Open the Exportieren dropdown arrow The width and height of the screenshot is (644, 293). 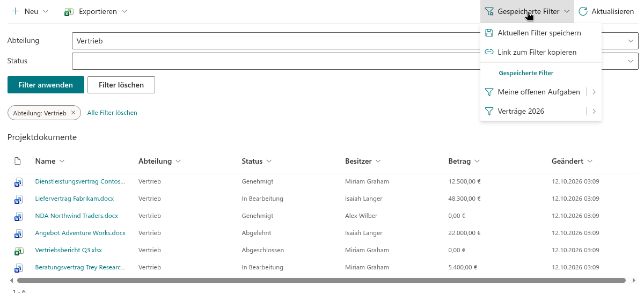point(124,11)
